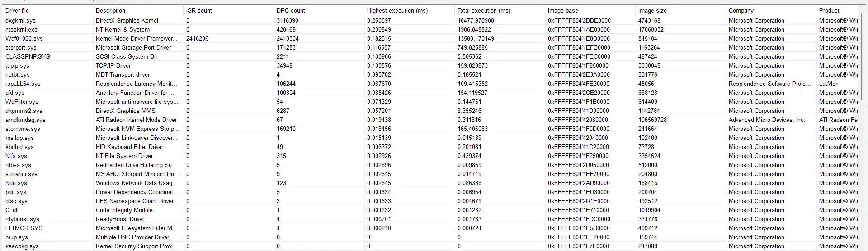Image resolution: width=868 pixels, height=251 pixels.
Task: Select the netbt.sys driver row
Action: (x=430, y=74)
